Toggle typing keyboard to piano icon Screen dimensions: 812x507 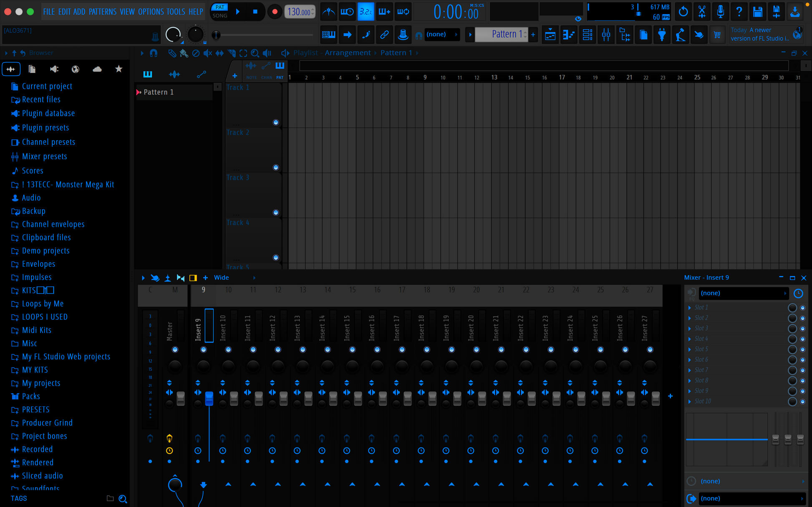[x=328, y=35]
